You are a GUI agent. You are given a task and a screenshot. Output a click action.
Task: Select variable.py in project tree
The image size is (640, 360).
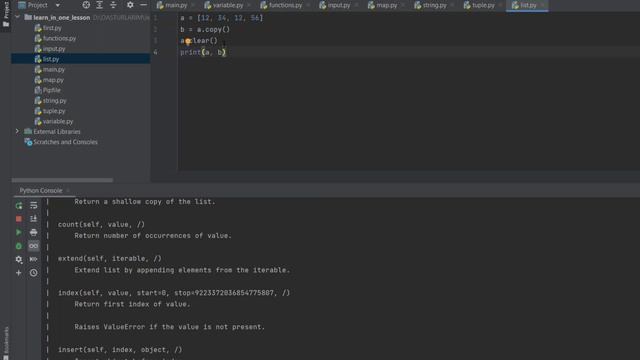click(58, 121)
